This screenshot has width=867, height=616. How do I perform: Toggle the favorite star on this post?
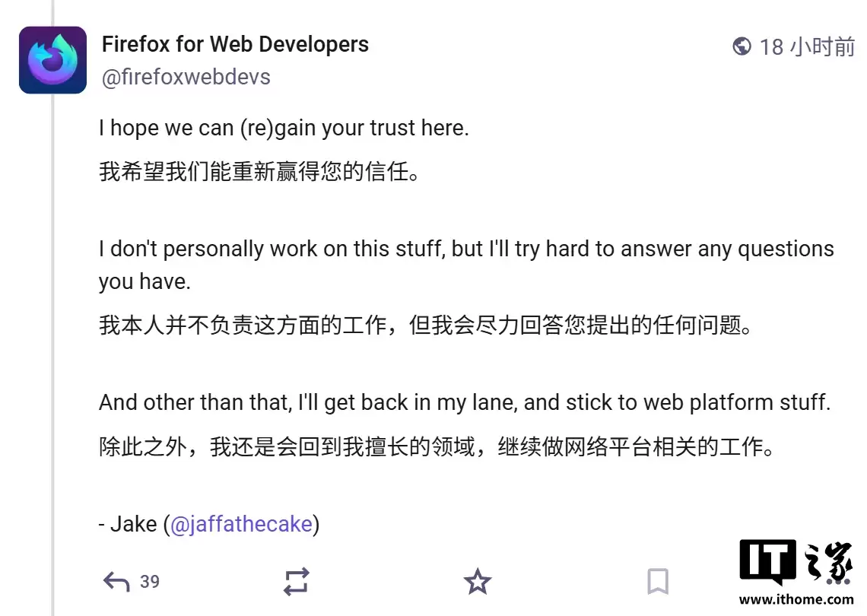(477, 581)
